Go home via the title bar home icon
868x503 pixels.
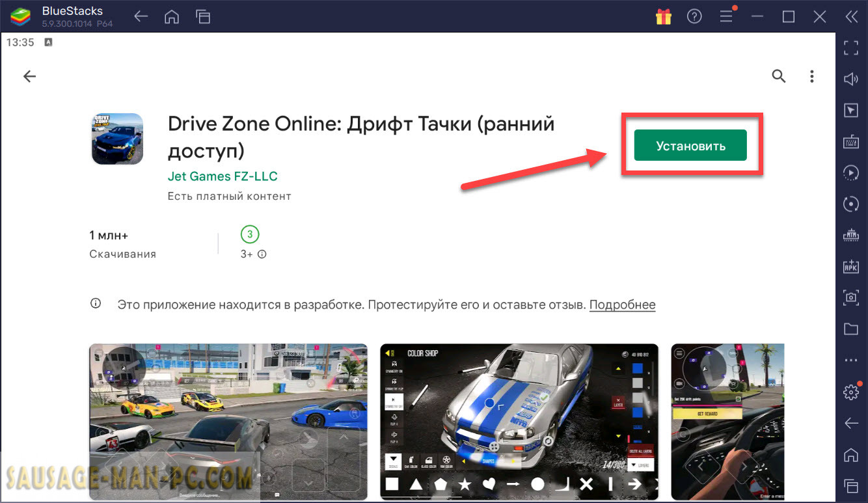[172, 18]
